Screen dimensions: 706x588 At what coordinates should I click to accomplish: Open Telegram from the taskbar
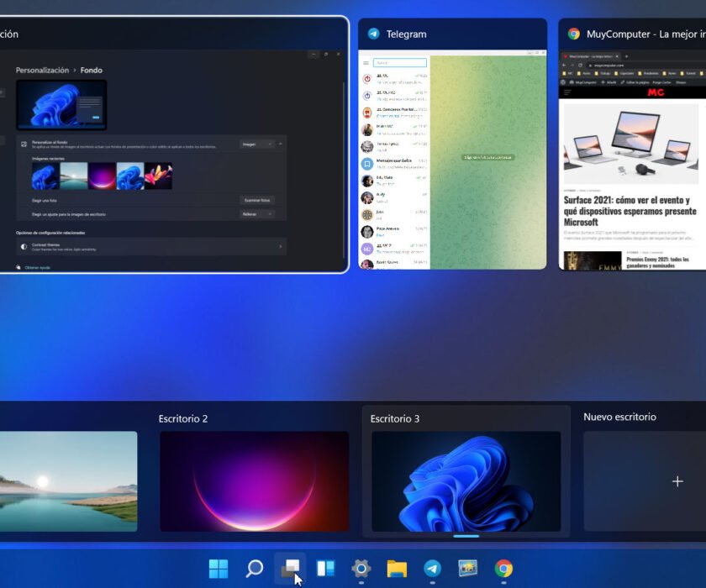click(432, 569)
